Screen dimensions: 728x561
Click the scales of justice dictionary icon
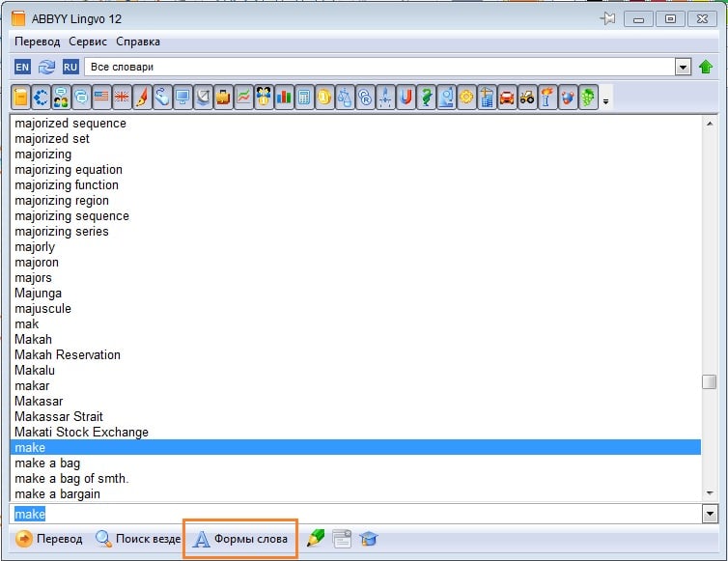pyautogui.click(x=345, y=98)
